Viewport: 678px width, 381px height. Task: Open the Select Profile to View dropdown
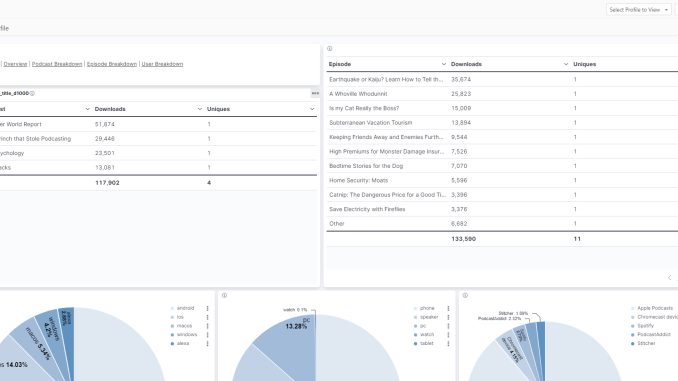(638, 10)
